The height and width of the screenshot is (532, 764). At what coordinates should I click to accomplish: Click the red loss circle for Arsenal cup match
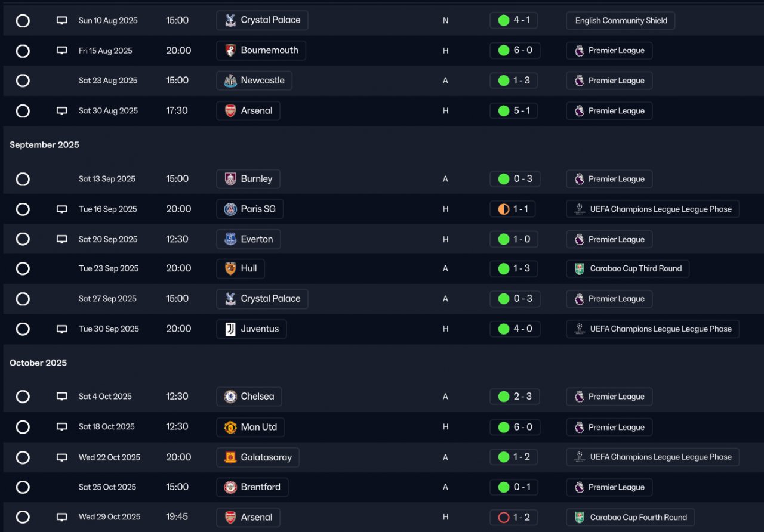[x=503, y=517]
